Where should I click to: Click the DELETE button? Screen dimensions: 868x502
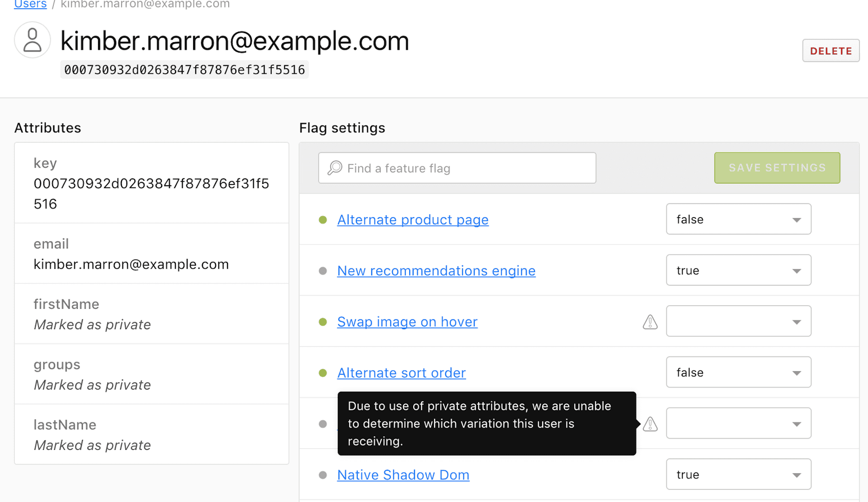click(830, 51)
